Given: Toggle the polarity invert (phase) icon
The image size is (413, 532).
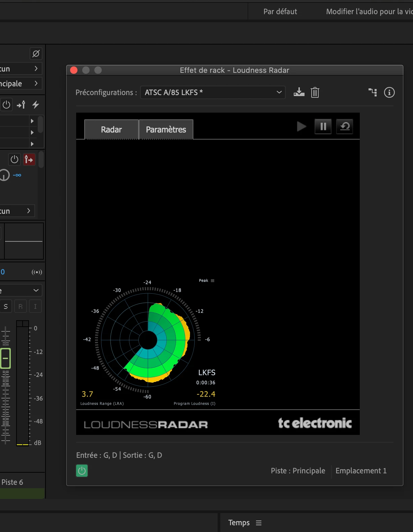Looking at the screenshot, I should pos(36,54).
